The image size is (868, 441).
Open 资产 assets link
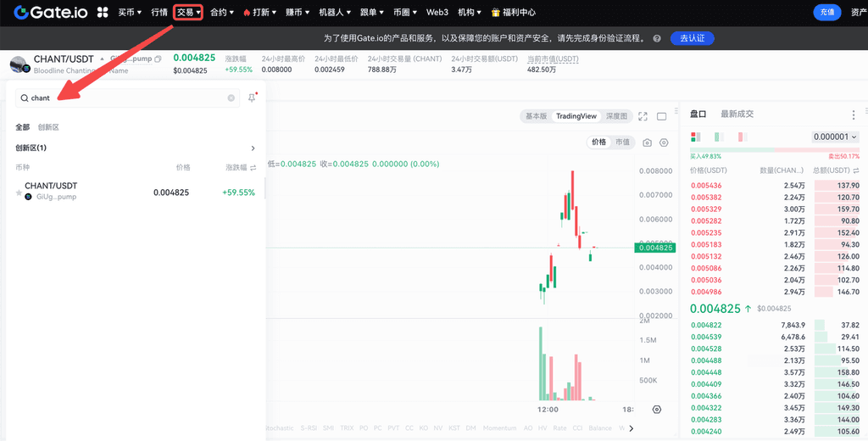point(859,12)
